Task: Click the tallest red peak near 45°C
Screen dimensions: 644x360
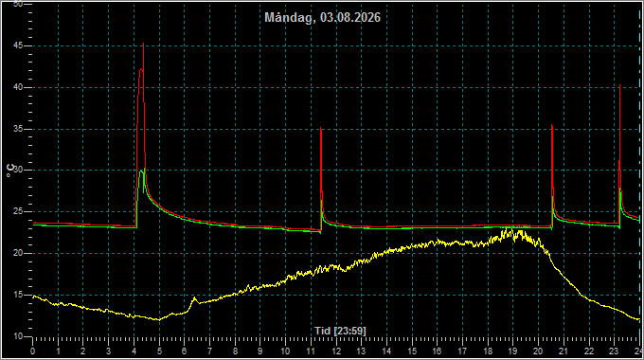Action: [x=143, y=44]
